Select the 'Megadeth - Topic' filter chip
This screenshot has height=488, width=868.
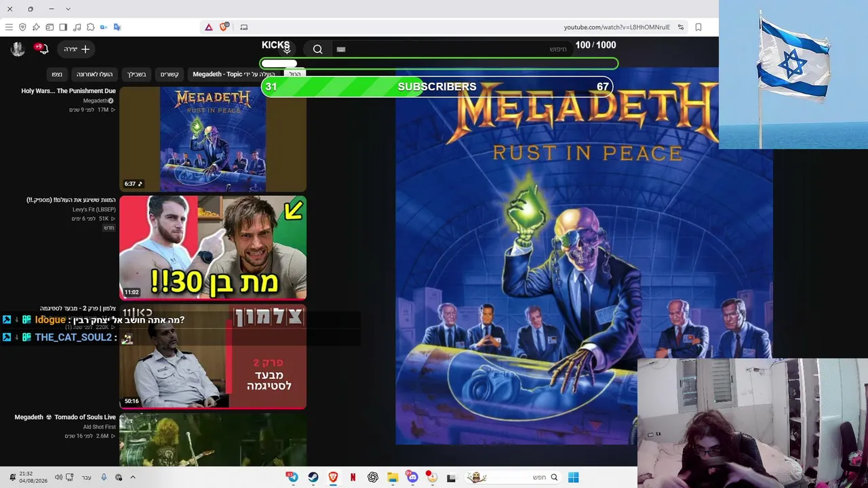click(x=234, y=74)
